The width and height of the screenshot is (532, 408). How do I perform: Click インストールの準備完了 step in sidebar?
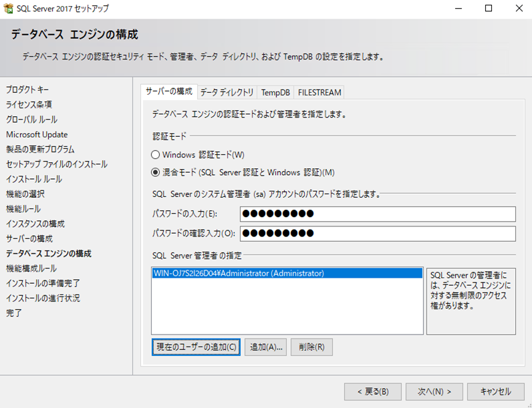(43, 284)
